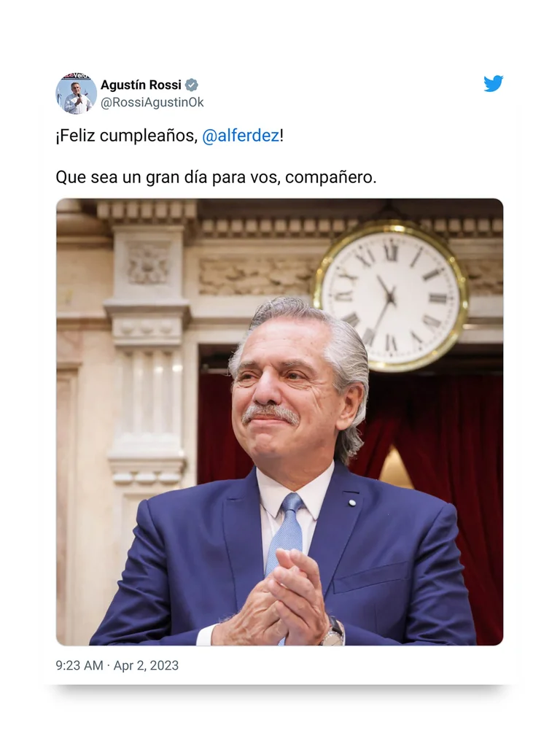560x747 pixels.
Task: Open the @alferdez mention link
Action: 241,136
